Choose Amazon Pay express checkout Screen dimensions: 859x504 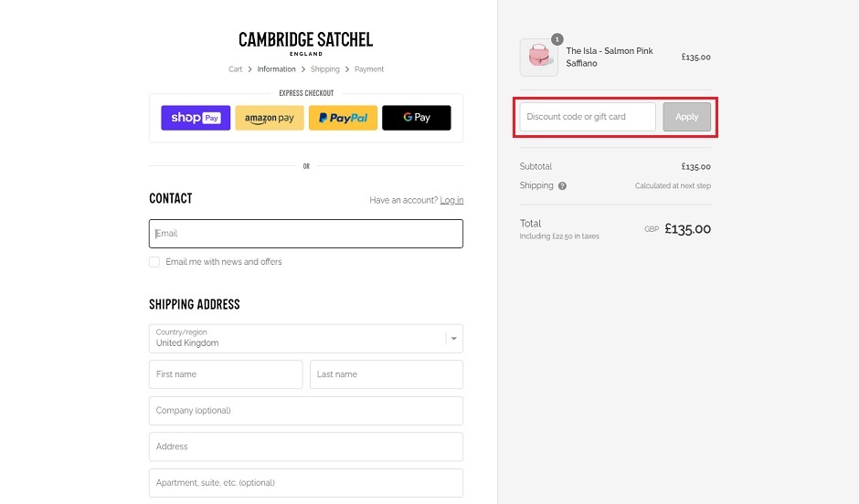coord(270,118)
